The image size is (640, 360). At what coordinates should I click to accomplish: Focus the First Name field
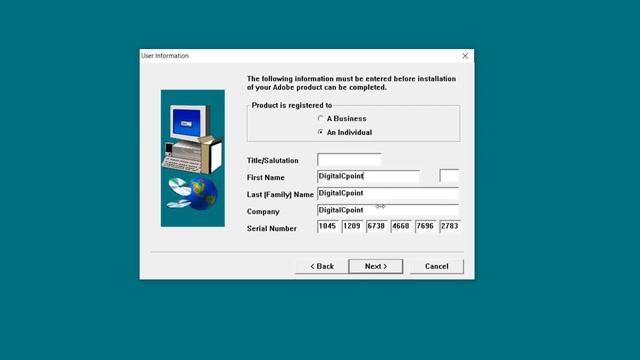tap(368, 176)
